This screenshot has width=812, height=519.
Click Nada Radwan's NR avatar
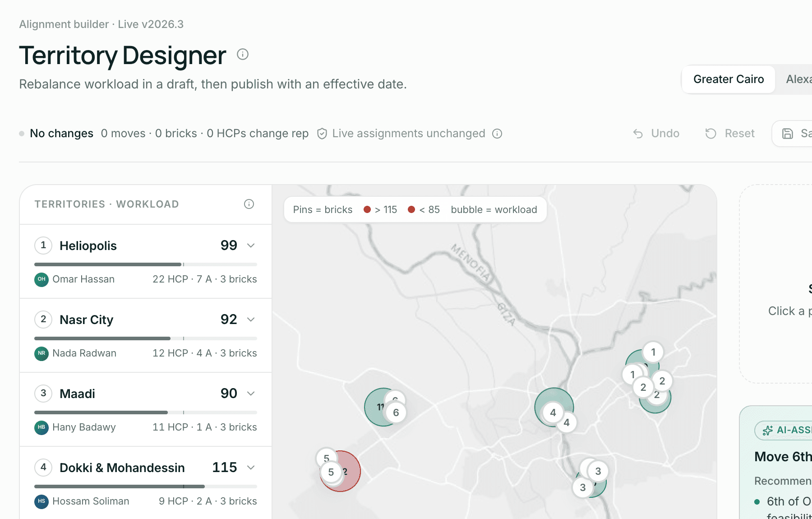click(x=42, y=353)
